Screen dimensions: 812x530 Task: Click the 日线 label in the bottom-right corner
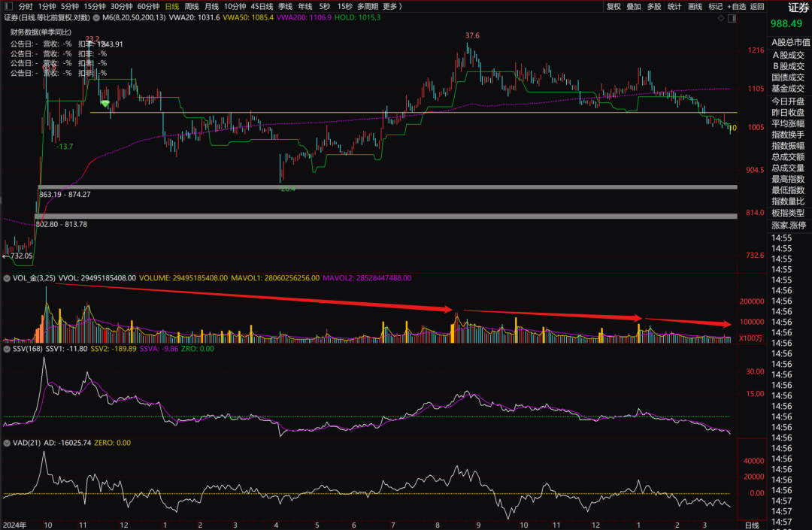752,525
